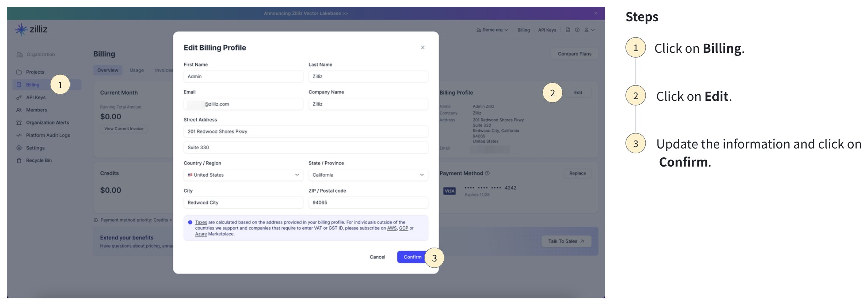Viewport: 868px width, 306px height.
Task: Open the Zilliz Vector Lakebase announcement link
Action: (306, 13)
